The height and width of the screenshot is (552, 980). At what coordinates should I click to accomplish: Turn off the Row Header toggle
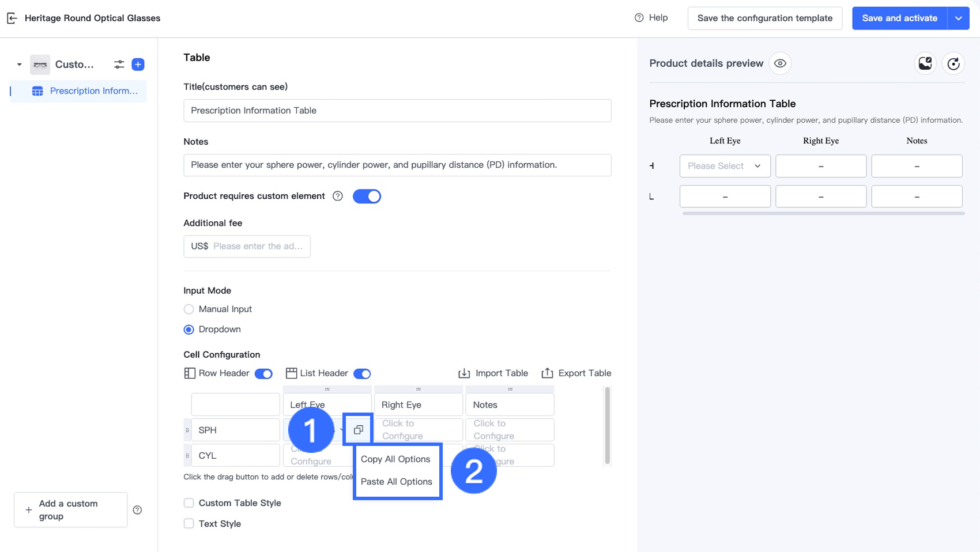[x=263, y=374]
